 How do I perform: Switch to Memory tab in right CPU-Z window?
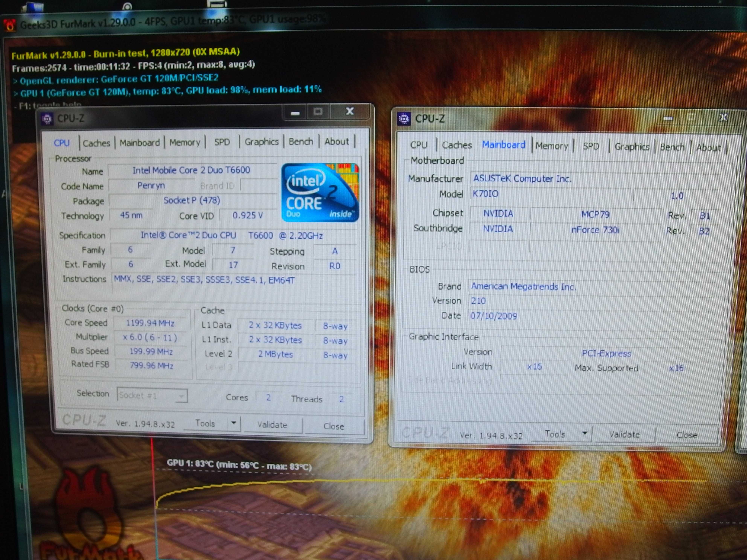[x=552, y=146]
